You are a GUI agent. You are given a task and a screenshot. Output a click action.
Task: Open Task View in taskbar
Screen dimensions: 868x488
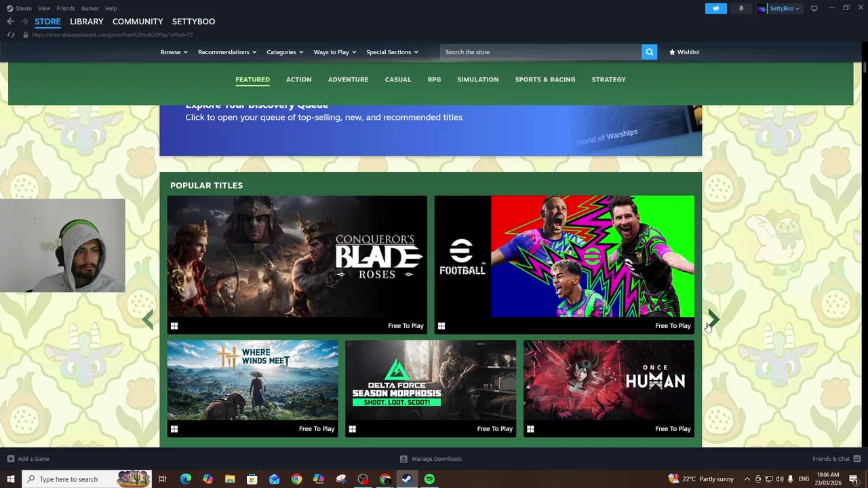[163, 479]
